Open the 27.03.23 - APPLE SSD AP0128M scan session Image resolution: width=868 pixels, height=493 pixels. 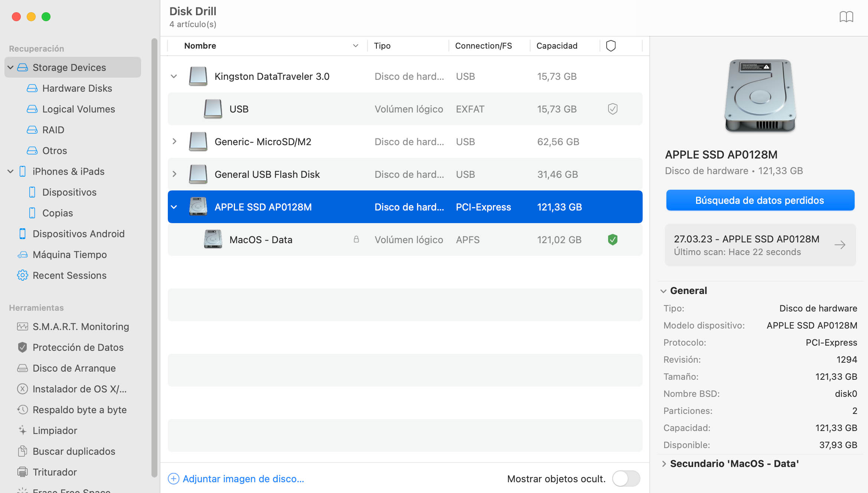760,245
